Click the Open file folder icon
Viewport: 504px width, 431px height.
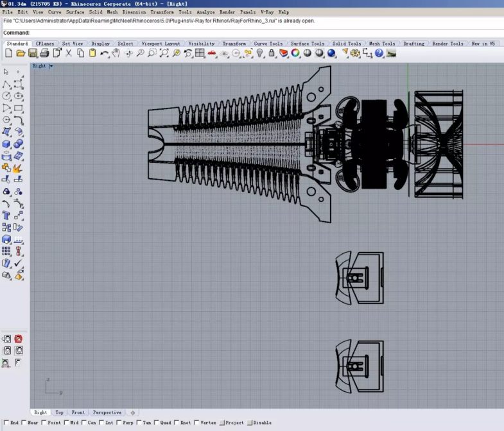pos(20,53)
